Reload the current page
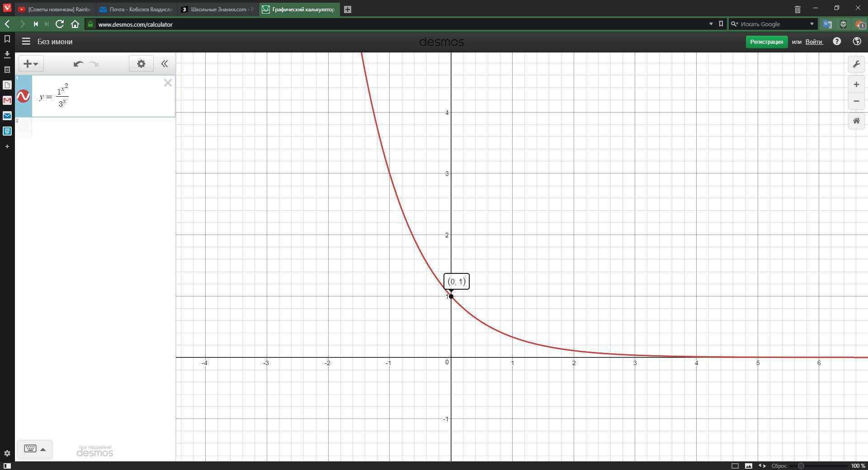 click(60, 24)
